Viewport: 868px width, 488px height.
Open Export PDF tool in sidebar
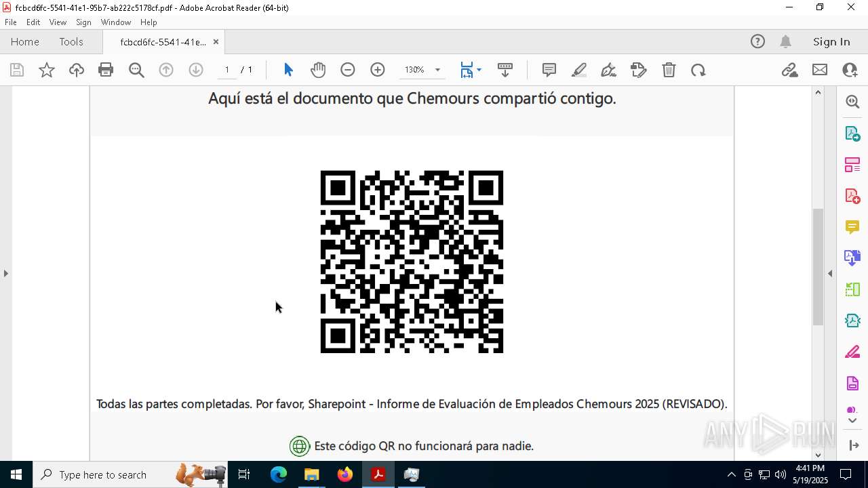pos(852,134)
